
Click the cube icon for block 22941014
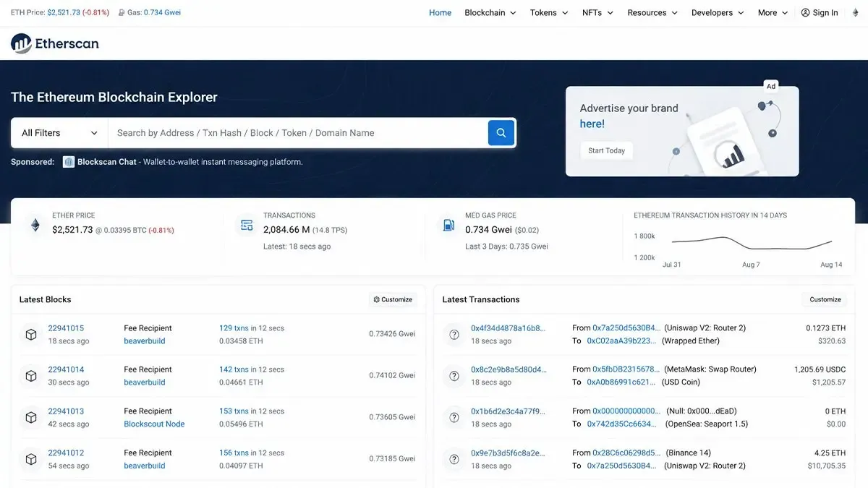(x=31, y=376)
